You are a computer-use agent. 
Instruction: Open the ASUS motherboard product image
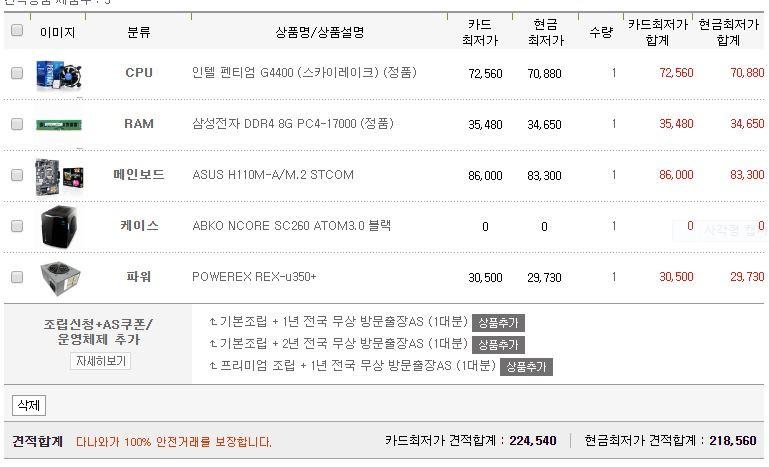58,175
